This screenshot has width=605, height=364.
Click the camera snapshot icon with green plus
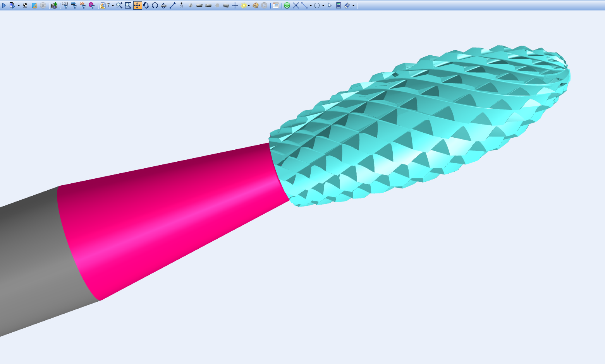tap(54, 5)
